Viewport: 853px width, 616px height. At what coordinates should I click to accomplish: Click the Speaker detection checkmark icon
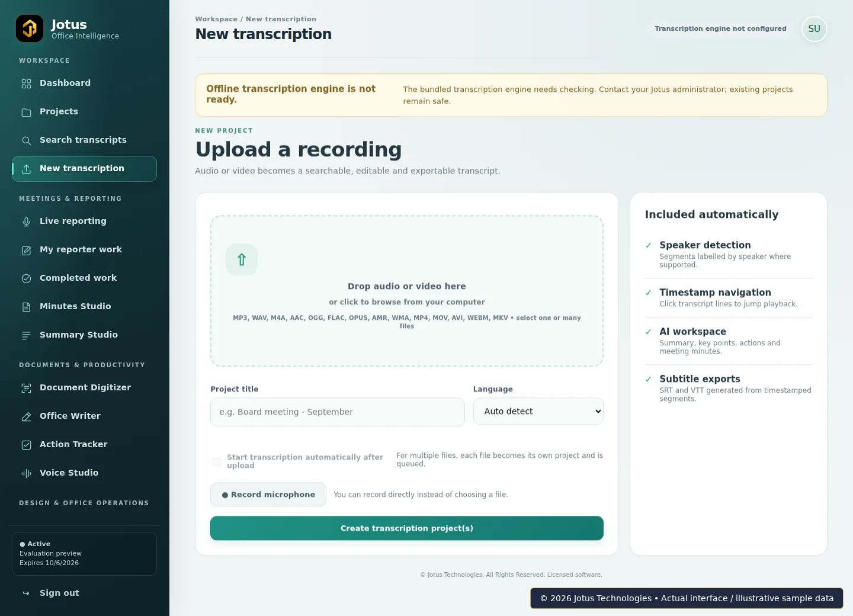(649, 245)
